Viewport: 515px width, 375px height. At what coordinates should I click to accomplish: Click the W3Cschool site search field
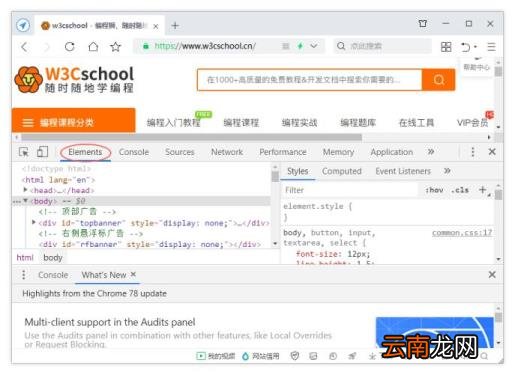[309, 80]
